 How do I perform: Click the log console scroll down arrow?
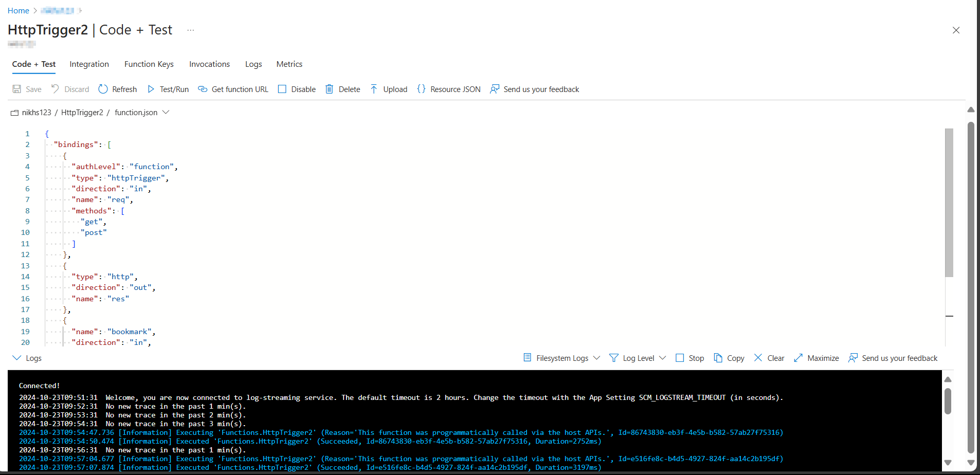click(948, 463)
